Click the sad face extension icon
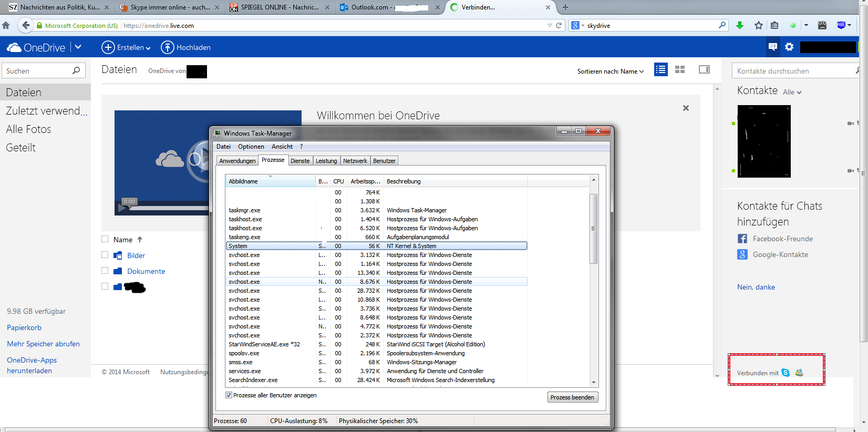The height and width of the screenshot is (432, 868). pos(822,25)
